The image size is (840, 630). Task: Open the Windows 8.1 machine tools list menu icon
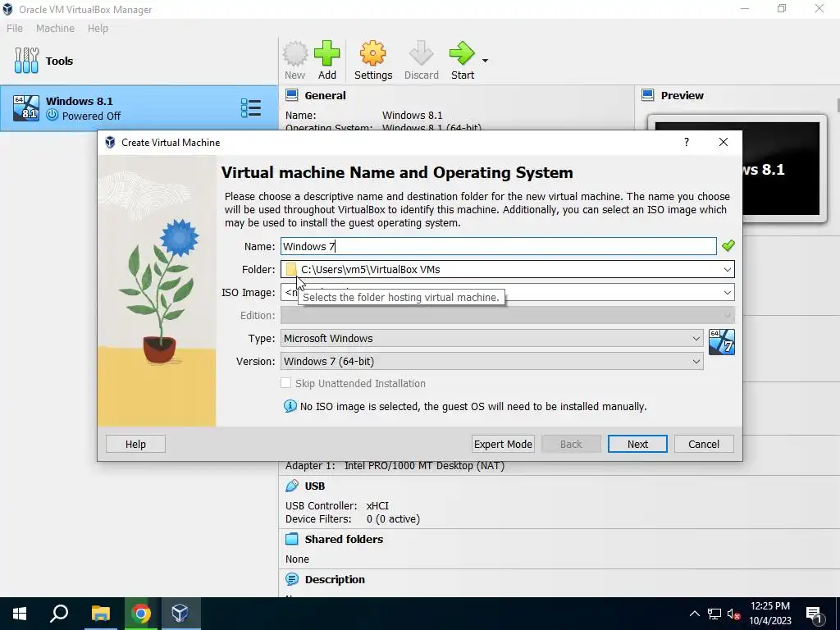(x=251, y=108)
